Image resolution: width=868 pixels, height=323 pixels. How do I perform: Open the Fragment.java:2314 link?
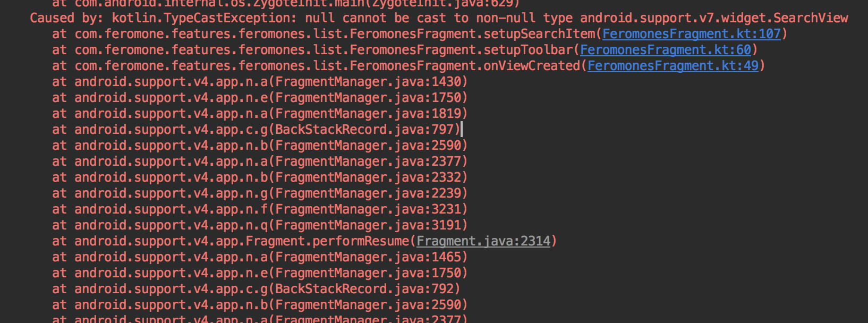[x=483, y=241]
